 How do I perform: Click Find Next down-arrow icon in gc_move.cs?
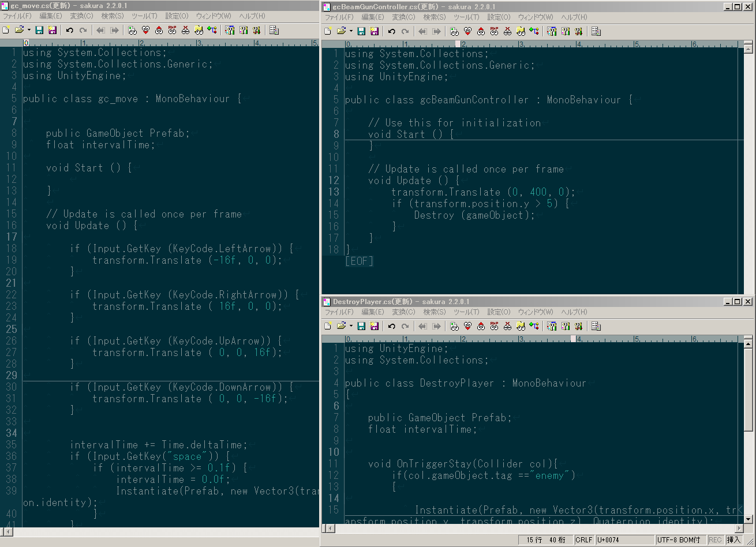(145, 30)
